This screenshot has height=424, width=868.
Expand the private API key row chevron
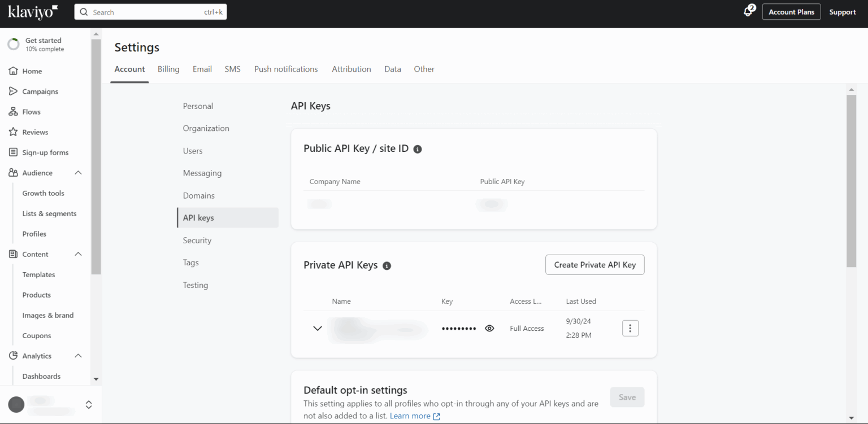point(318,329)
